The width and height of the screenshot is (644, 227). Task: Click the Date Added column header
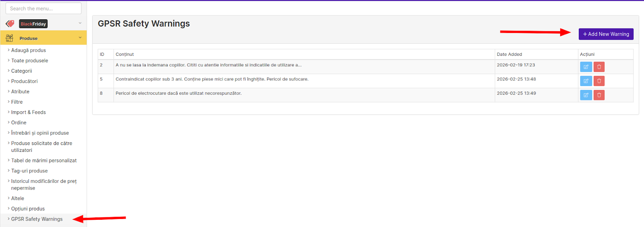click(509, 54)
